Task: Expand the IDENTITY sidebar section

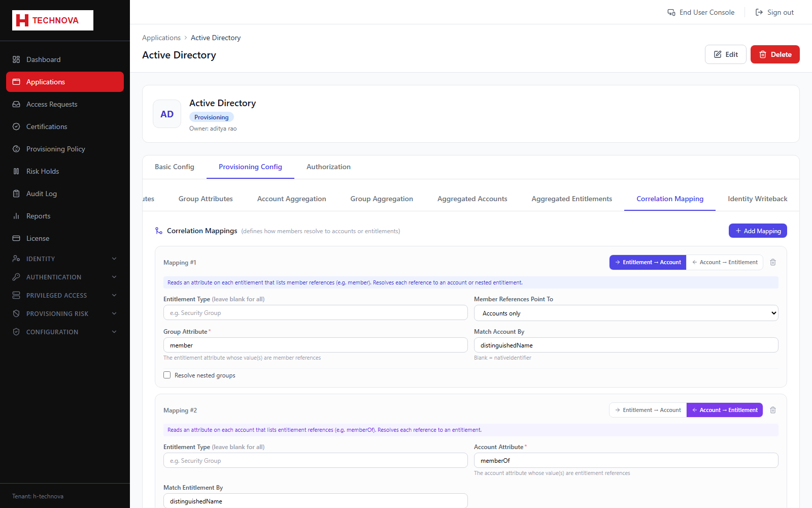Action: [x=65, y=259]
